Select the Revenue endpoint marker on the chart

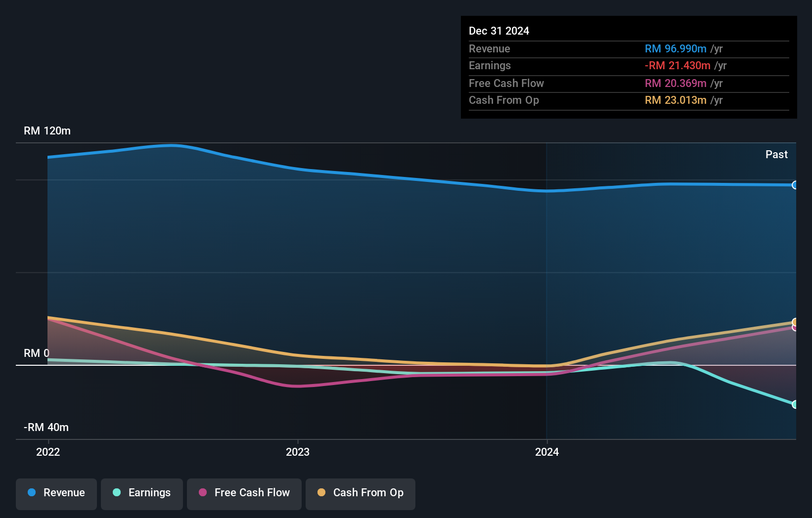pyautogui.click(x=795, y=185)
